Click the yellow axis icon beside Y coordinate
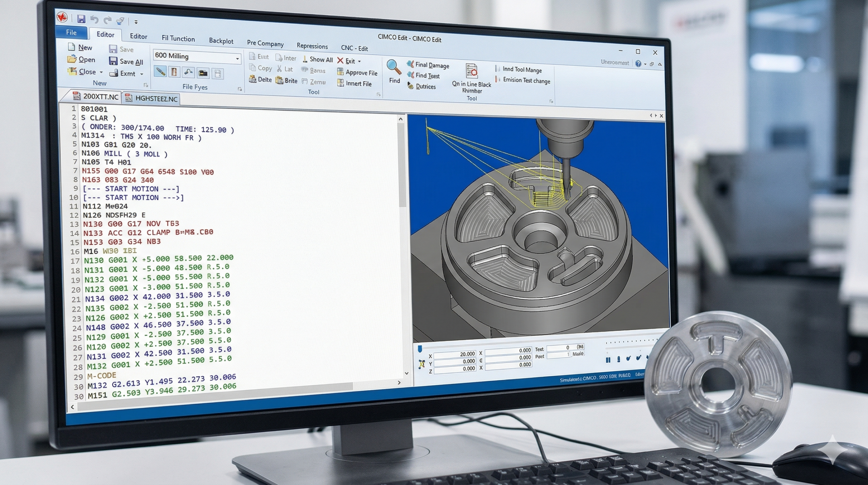This screenshot has height=485, width=868. 421,364
